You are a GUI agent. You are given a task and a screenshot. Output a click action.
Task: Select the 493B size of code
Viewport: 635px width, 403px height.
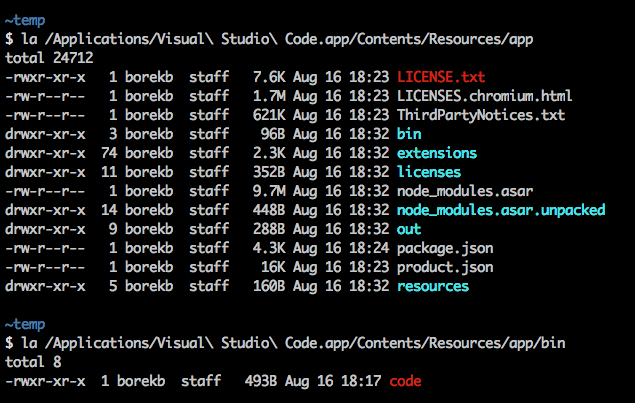[x=261, y=381]
